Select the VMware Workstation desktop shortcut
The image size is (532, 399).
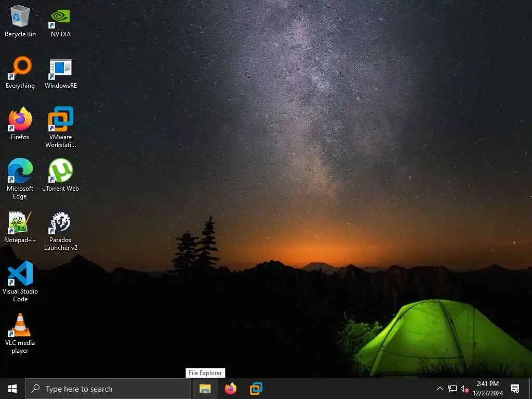(60, 128)
